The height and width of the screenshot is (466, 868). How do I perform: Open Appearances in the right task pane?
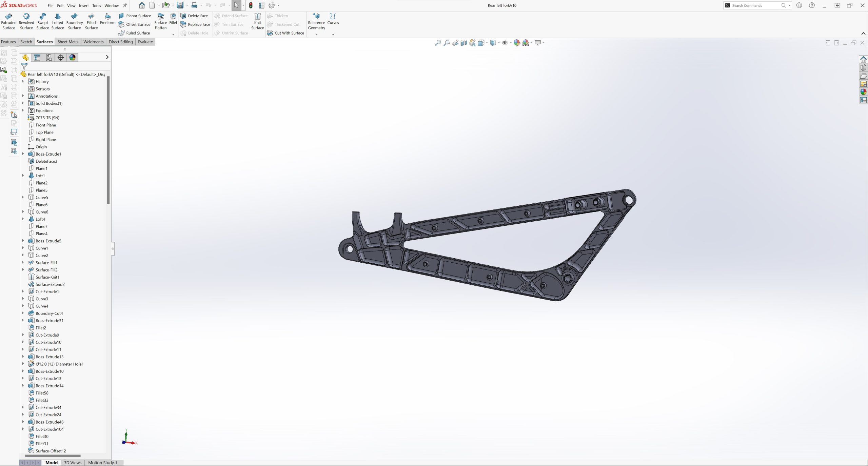pyautogui.click(x=863, y=92)
